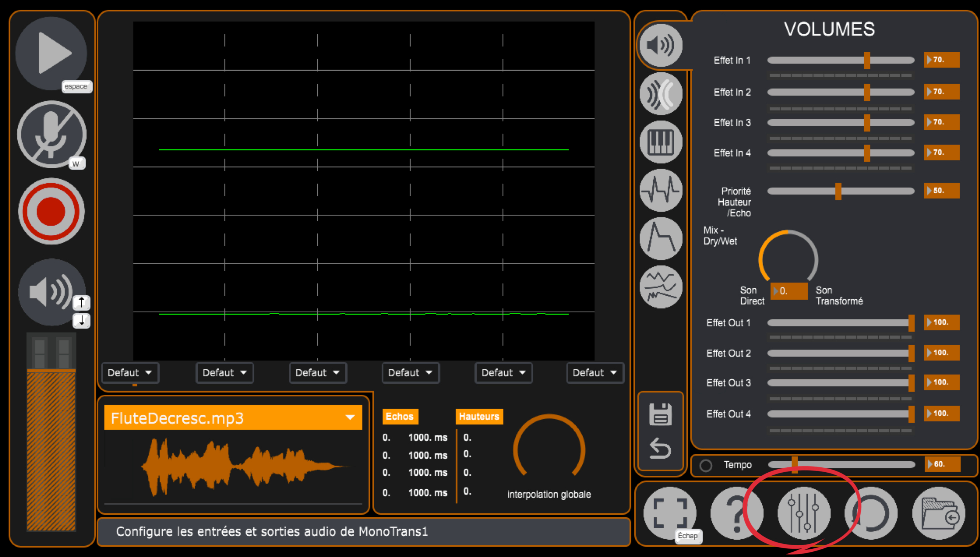Screen dimensions: 980x557
Task: Click the last echo delay 1000. ms
Action: click(428, 492)
